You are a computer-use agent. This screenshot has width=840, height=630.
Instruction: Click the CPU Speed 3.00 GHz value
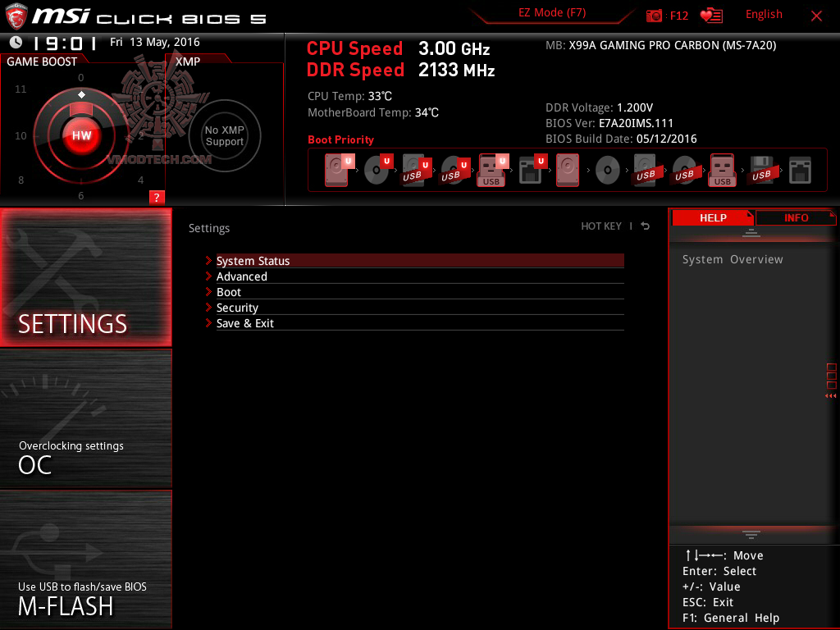pos(454,48)
